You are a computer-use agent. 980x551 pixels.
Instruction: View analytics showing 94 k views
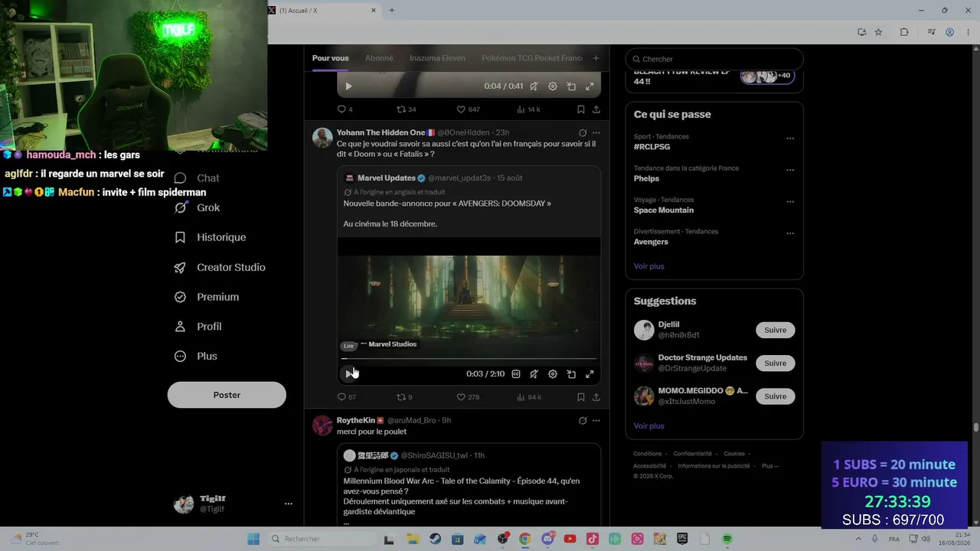529,397
